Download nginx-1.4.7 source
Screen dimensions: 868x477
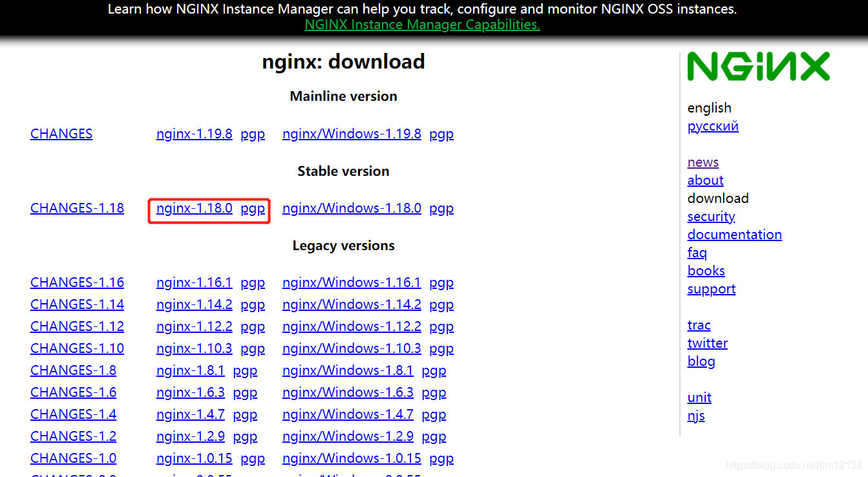click(x=190, y=414)
